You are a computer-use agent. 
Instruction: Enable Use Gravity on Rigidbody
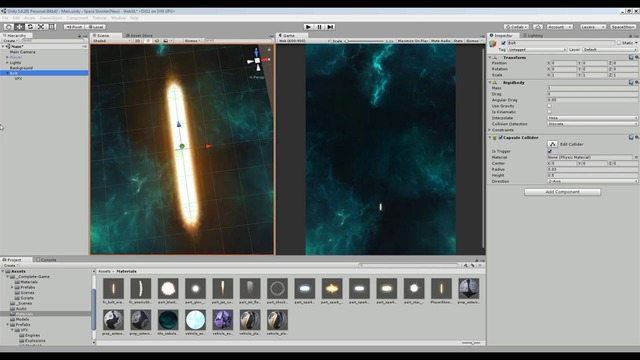[x=549, y=106]
